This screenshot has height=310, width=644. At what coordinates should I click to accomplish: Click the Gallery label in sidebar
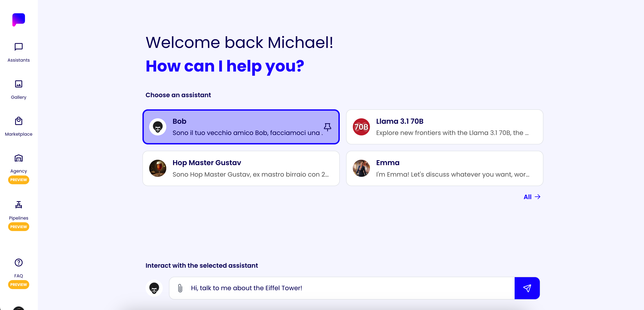18,97
